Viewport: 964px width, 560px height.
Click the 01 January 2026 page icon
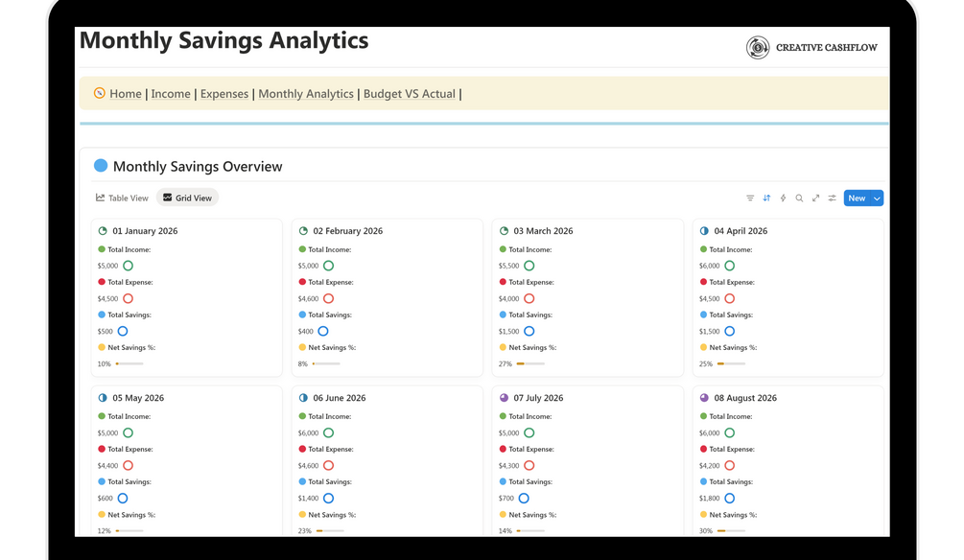103,231
